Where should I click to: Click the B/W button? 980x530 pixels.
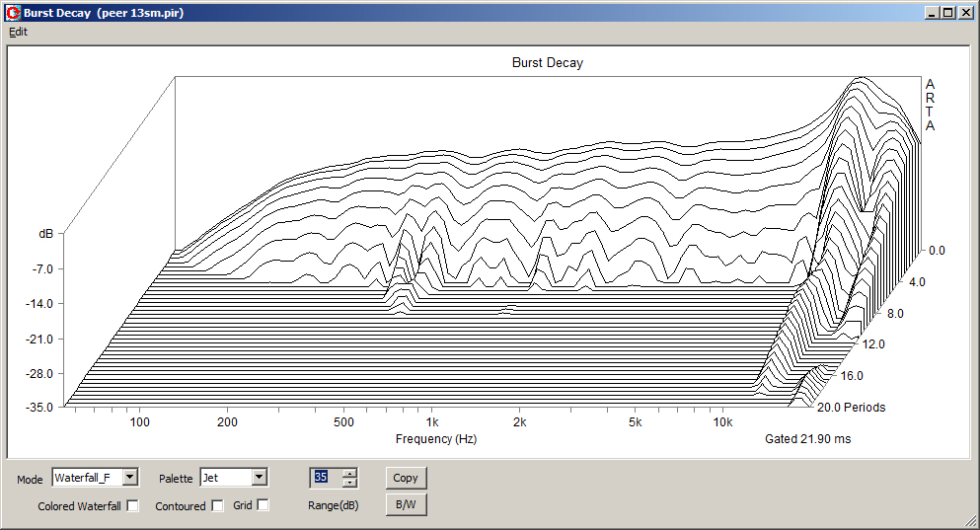(x=406, y=505)
